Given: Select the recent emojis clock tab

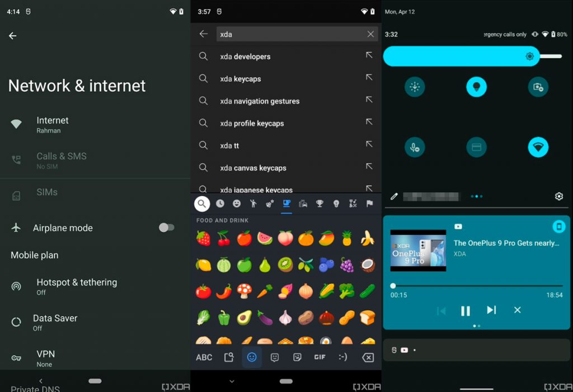Looking at the screenshot, I should click(220, 204).
